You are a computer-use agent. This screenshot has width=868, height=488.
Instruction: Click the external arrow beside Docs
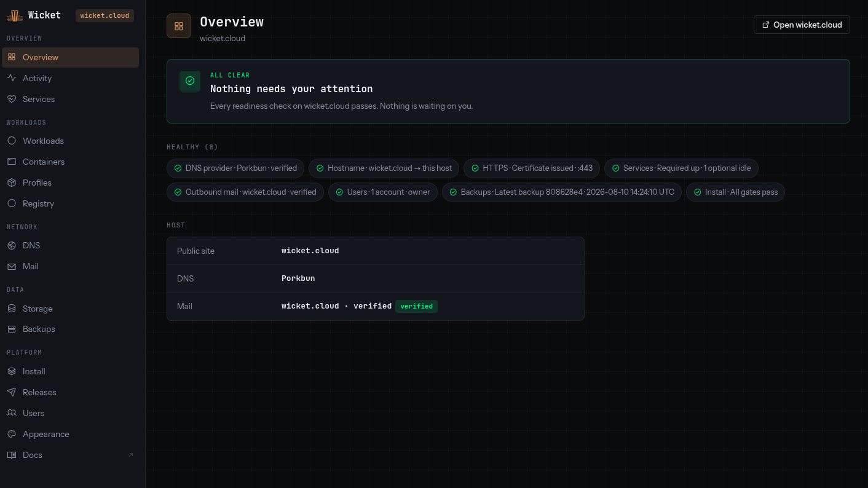point(130,455)
